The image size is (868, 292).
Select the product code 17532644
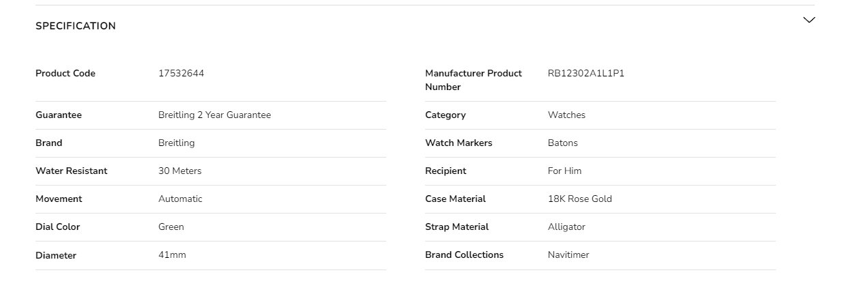(x=181, y=73)
